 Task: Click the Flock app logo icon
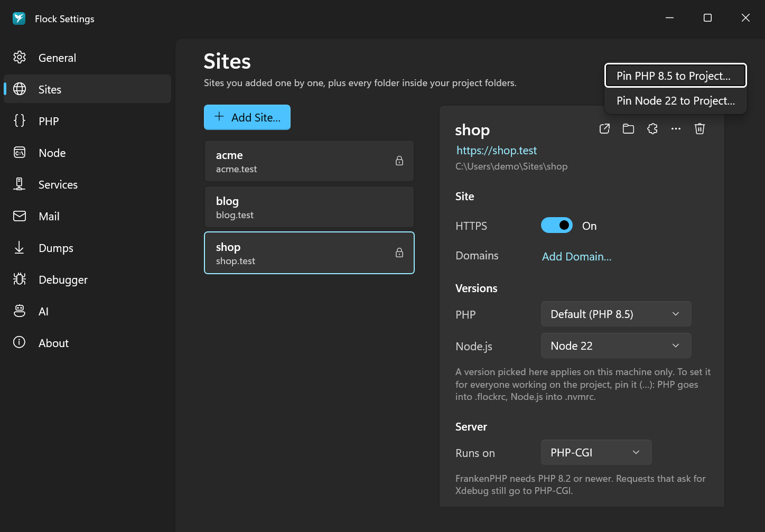(19, 18)
